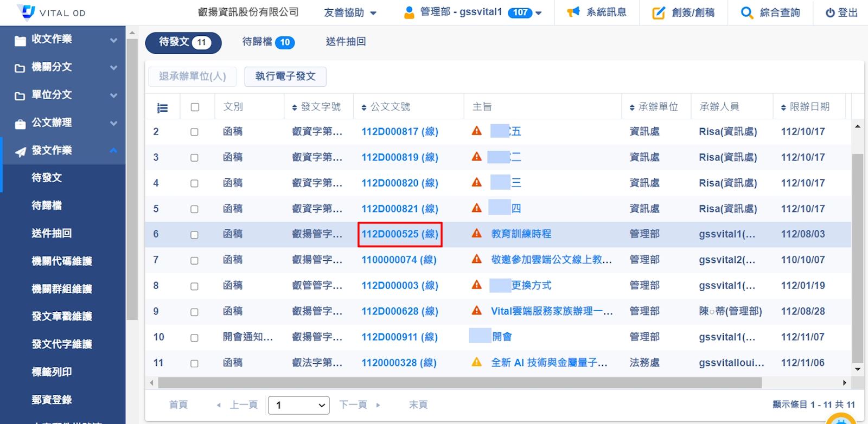Screen dimensions: 868x424
Task: Click the 綜合查詢 magnifier icon
Action: pos(747,13)
